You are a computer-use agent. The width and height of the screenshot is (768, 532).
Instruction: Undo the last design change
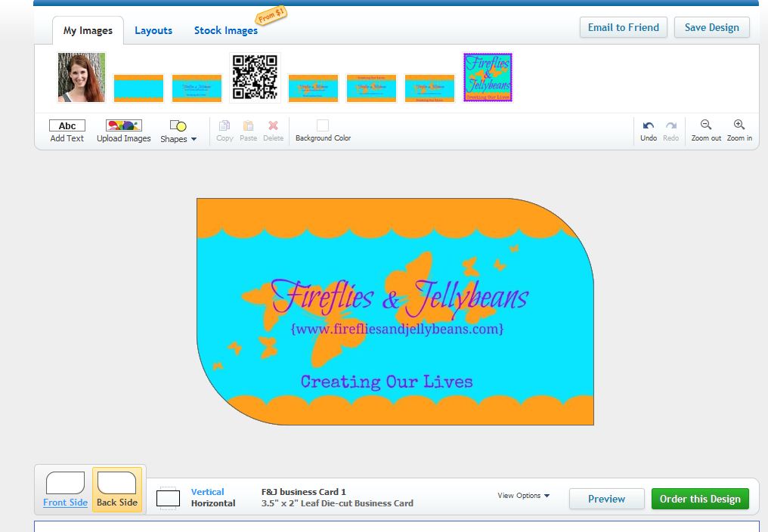[648, 126]
